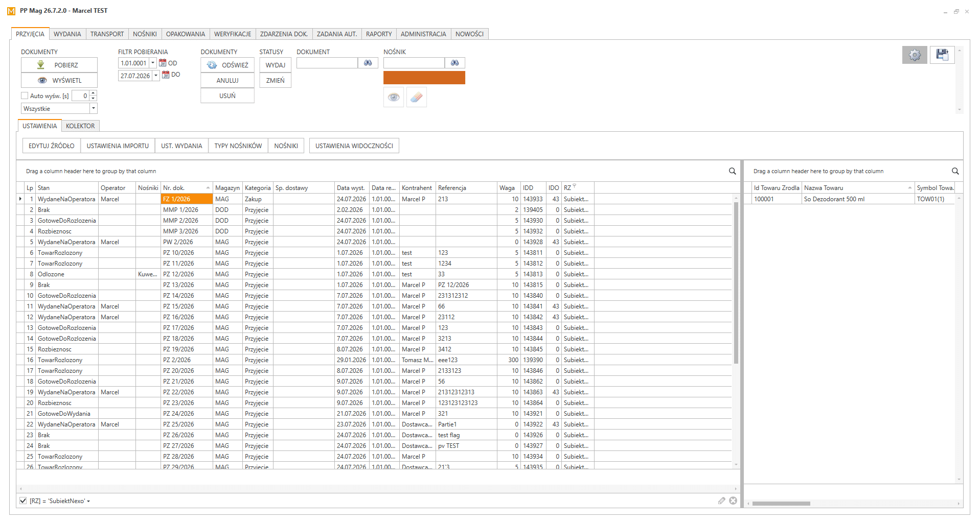This screenshot has width=980, height=523.
Task: Switch to the WYDANIA tab
Action: [67, 34]
